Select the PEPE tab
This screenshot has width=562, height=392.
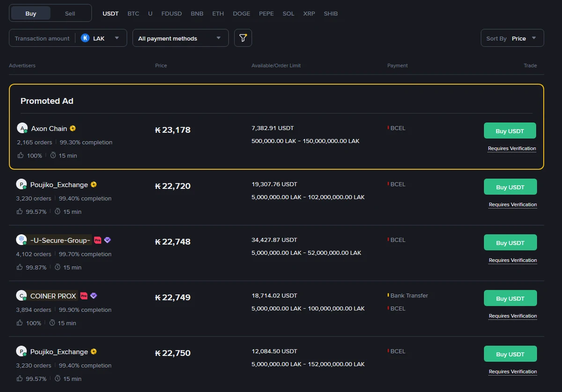(266, 14)
